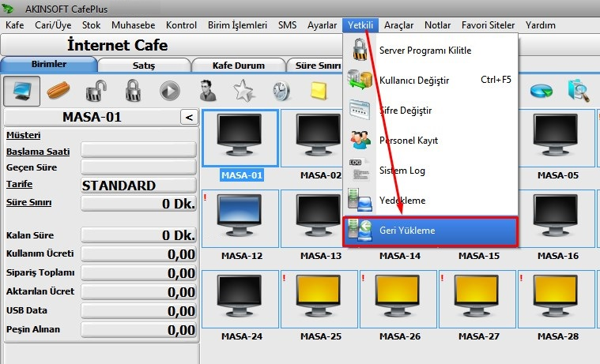
Task: Click the Başlama Saati link
Action: (38, 152)
